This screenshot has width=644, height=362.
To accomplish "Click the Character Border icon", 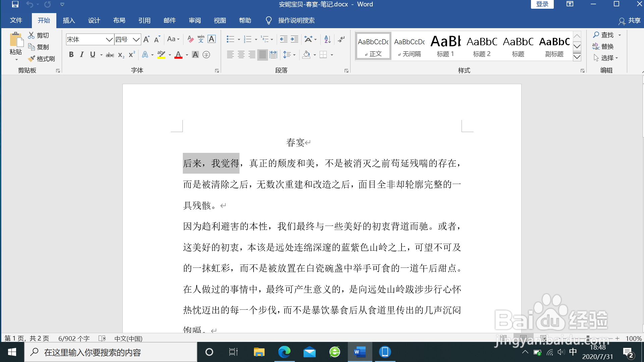I will [x=212, y=39].
